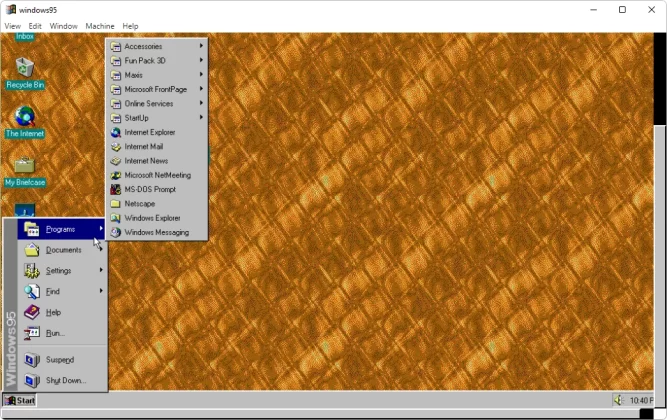Open the Window menu
The image size is (667, 420).
click(63, 26)
